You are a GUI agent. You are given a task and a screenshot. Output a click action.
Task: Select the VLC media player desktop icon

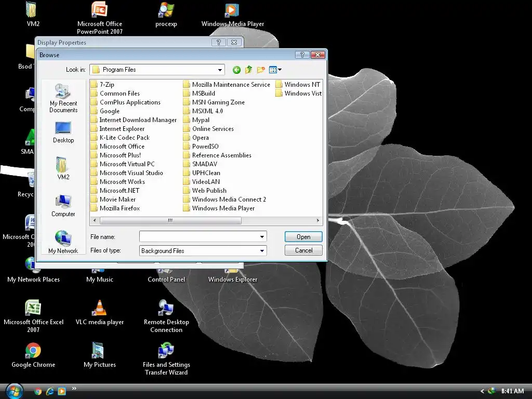99,312
